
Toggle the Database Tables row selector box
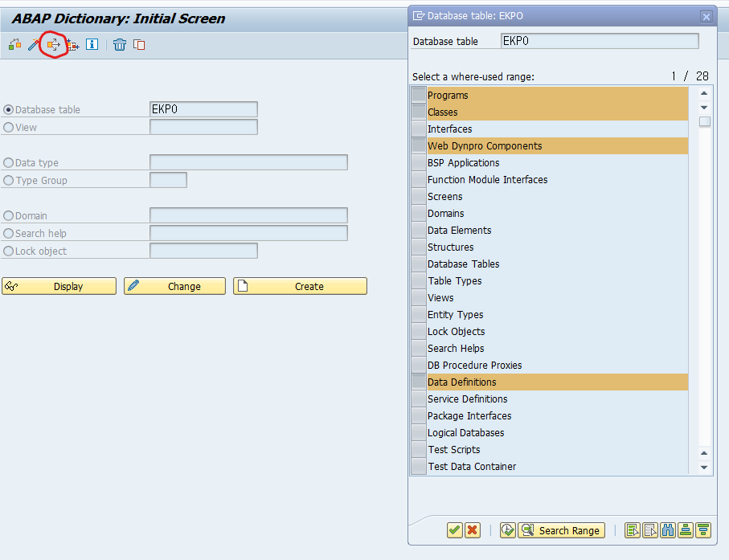[419, 264]
